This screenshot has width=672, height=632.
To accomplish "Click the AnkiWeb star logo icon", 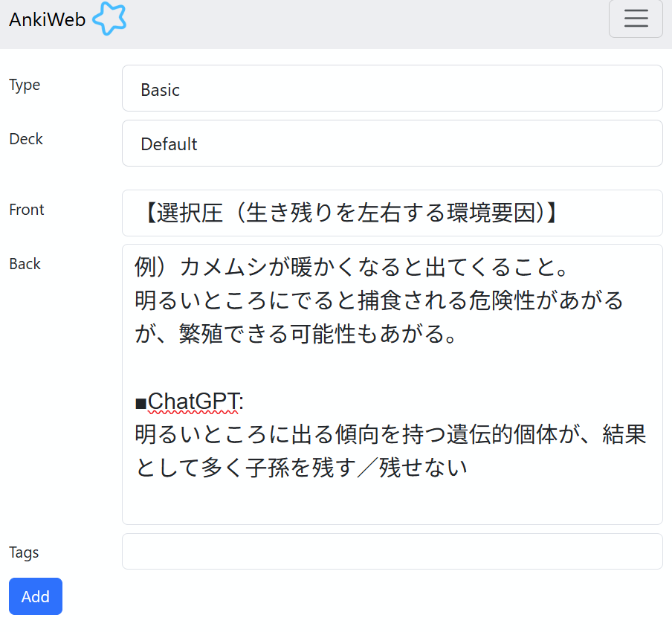I will (x=109, y=19).
